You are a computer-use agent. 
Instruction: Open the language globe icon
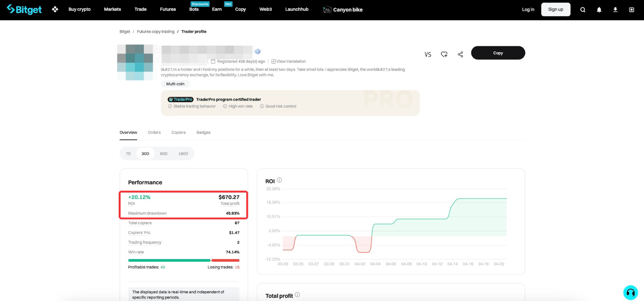click(x=632, y=10)
